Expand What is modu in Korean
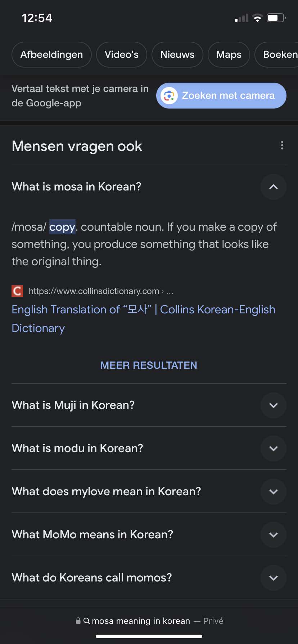This screenshot has width=298, height=644. (274, 448)
